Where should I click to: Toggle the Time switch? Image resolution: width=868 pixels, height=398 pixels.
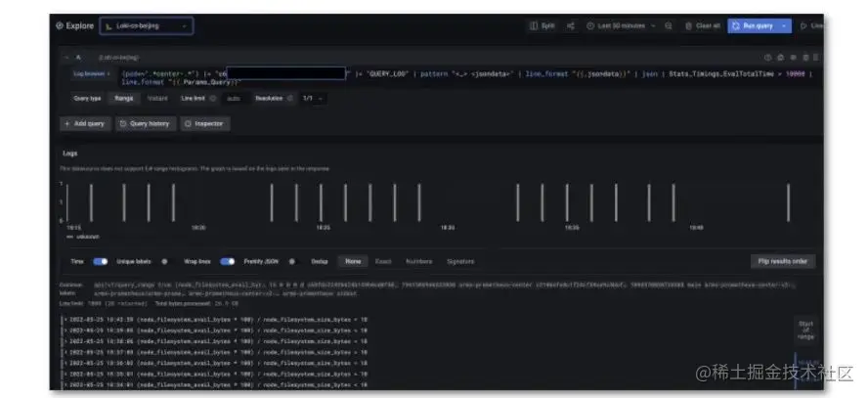101,262
